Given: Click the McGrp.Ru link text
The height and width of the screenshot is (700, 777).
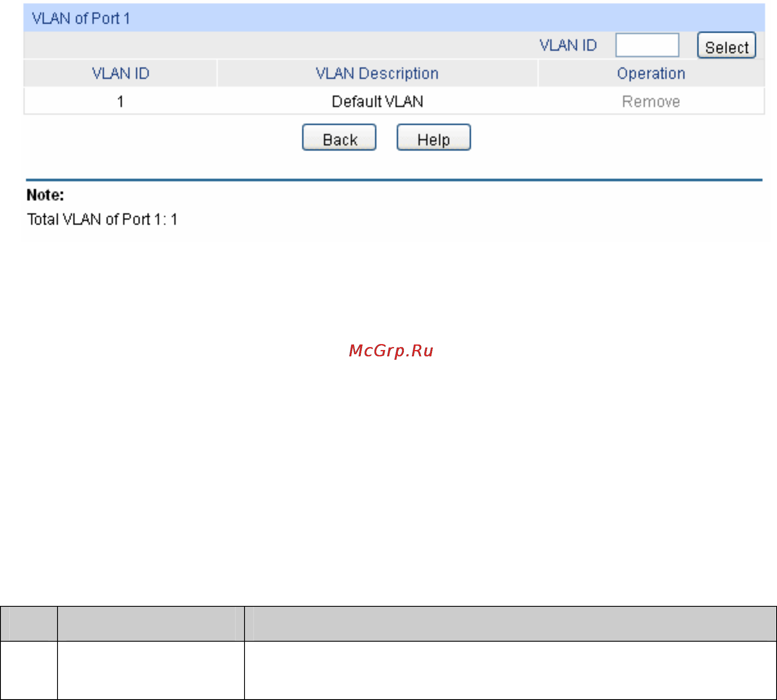Looking at the screenshot, I should tap(391, 350).
